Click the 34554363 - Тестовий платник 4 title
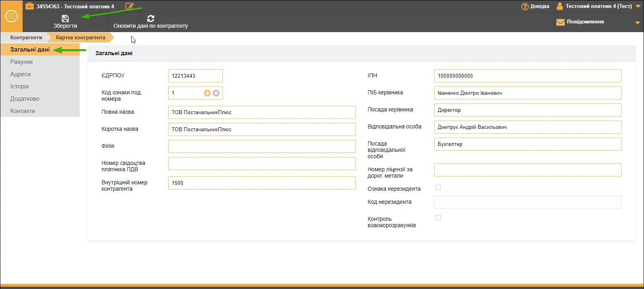 [x=75, y=6]
